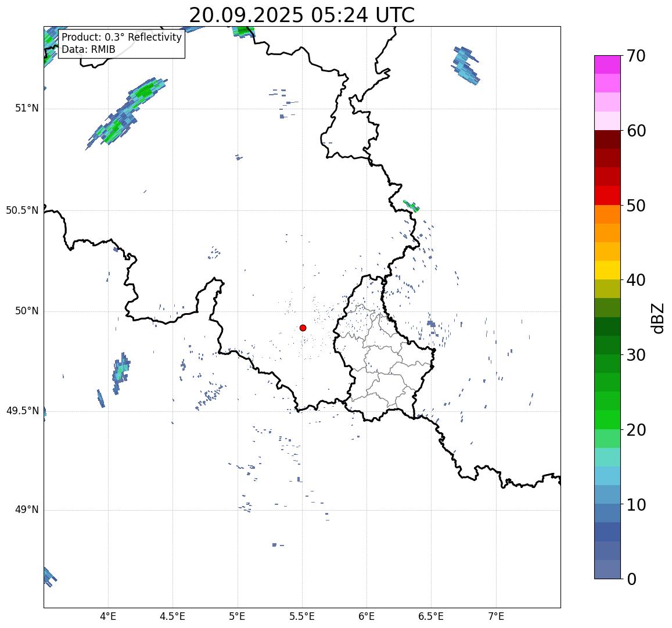The width and height of the screenshot is (672, 628).
Task: Click the "Data: RMIB" label
Action: pos(88,50)
